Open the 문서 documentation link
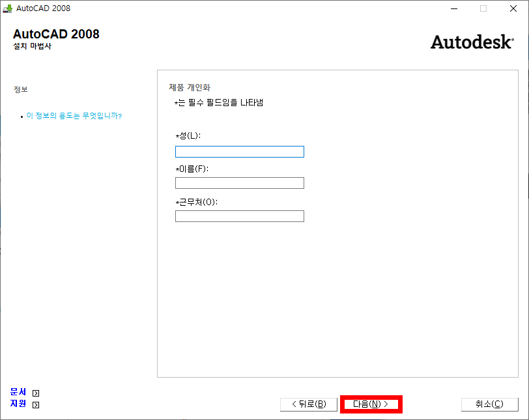 pyautogui.click(x=18, y=392)
